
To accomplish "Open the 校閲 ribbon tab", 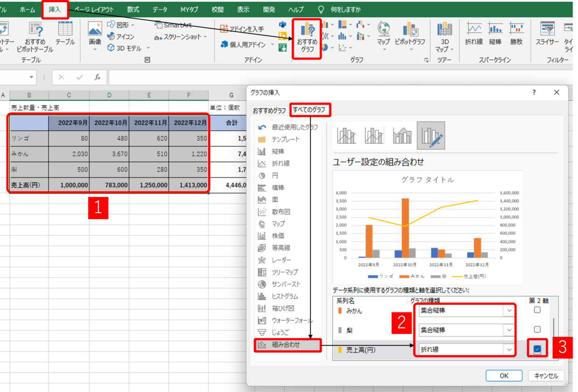I will click(x=217, y=9).
